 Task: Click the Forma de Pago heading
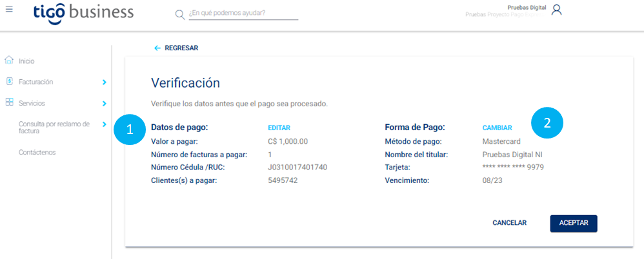click(x=415, y=128)
